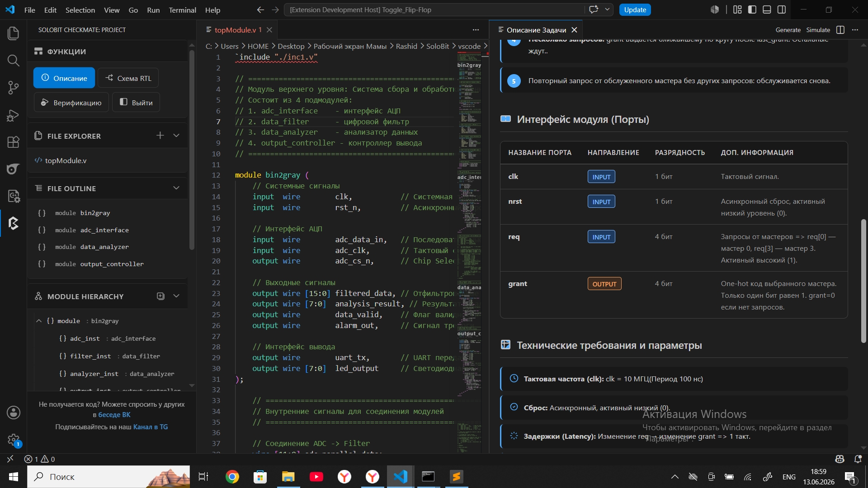Go forward with the navigation arrow
Screen dimensions: 868x488
click(x=275, y=9)
